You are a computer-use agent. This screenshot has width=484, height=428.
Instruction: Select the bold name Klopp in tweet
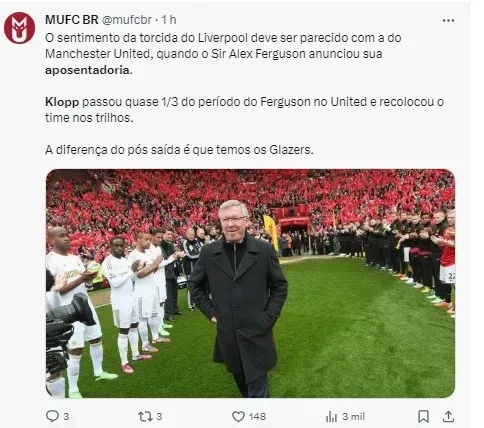pyautogui.click(x=62, y=102)
